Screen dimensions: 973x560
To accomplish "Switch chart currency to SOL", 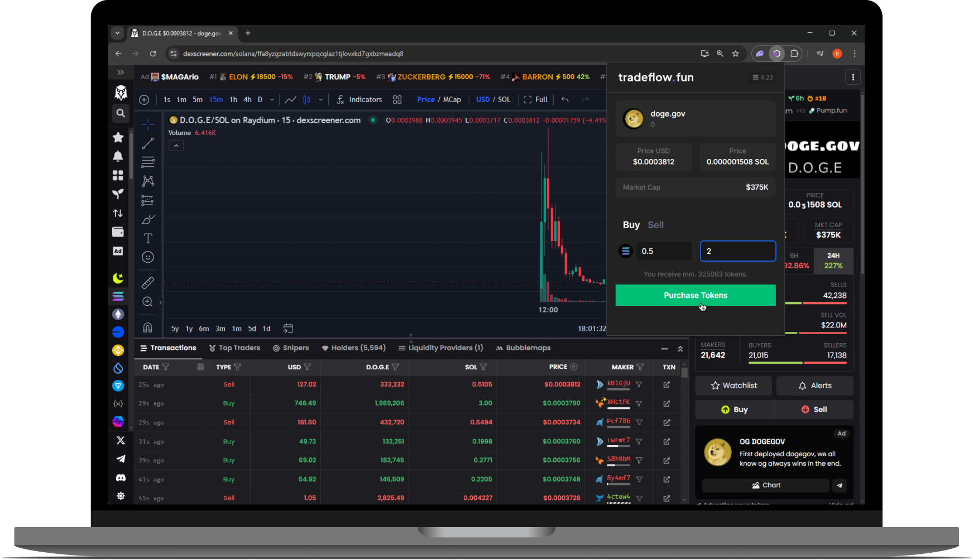I will (504, 99).
